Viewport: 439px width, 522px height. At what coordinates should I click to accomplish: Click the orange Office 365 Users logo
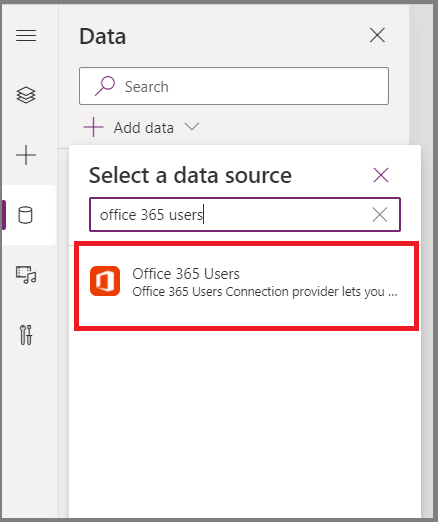pos(105,281)
